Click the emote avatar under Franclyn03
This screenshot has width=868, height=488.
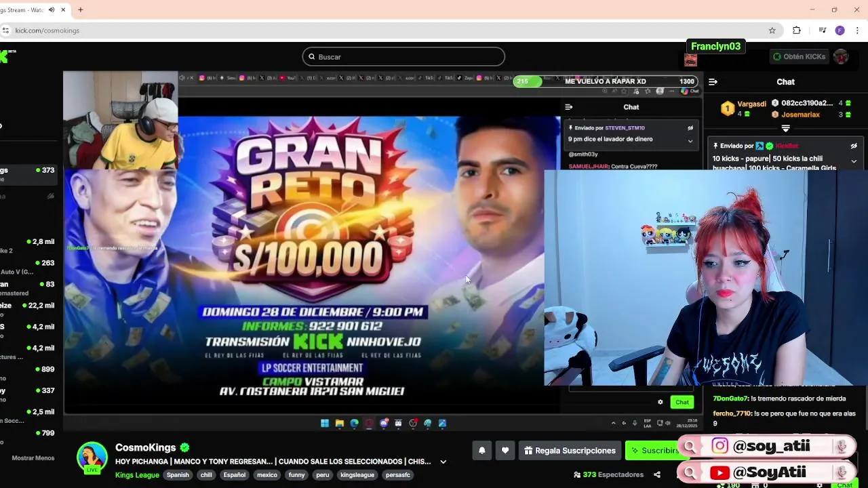point(690,60)
